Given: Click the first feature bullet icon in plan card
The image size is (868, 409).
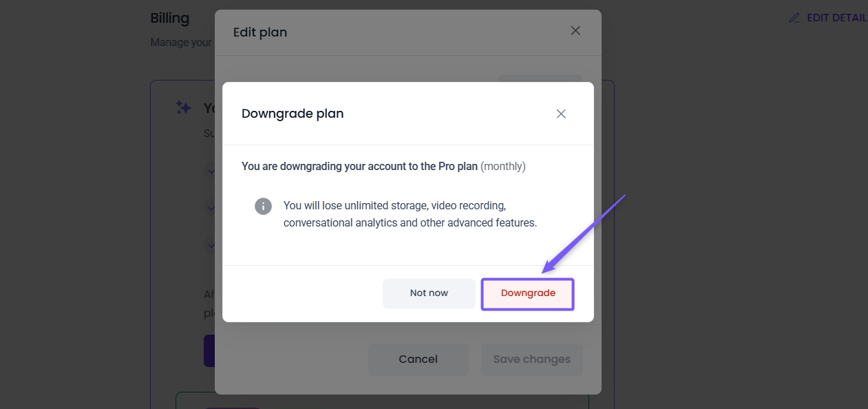Looking at the screenshot, I should (209, 171).
